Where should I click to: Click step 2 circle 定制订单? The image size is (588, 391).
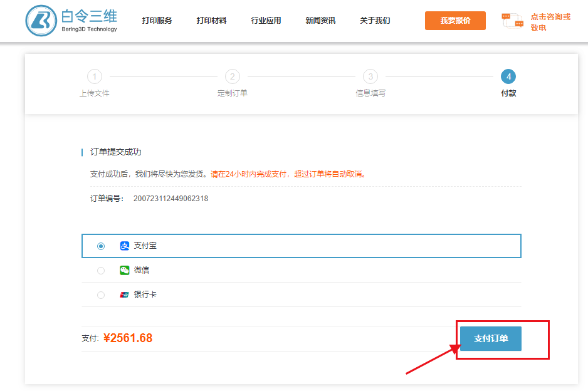(233, 77)
